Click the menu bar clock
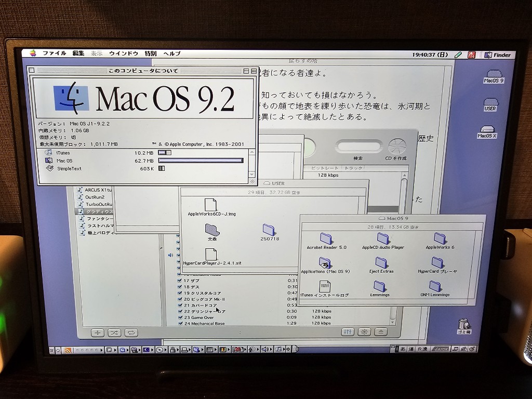The height and width of the screenshot is (399, 532). [x=430, y=55]
